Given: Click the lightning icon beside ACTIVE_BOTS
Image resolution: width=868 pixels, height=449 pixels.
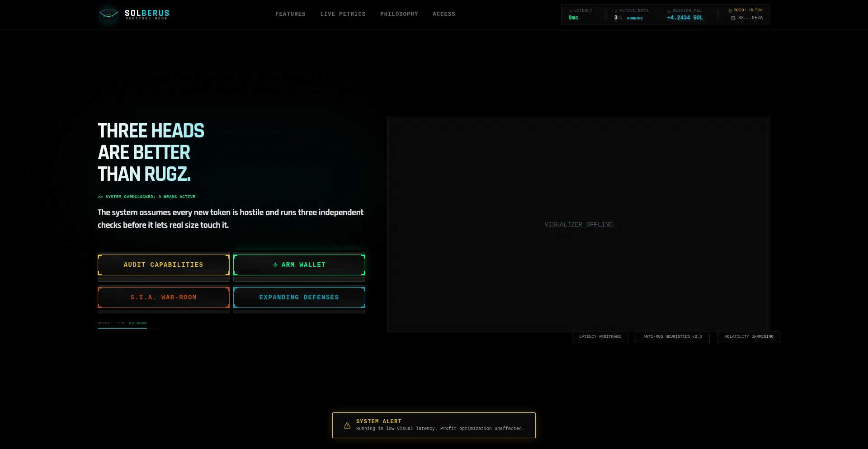Looking at the screenshot, I should coord(616,11).
